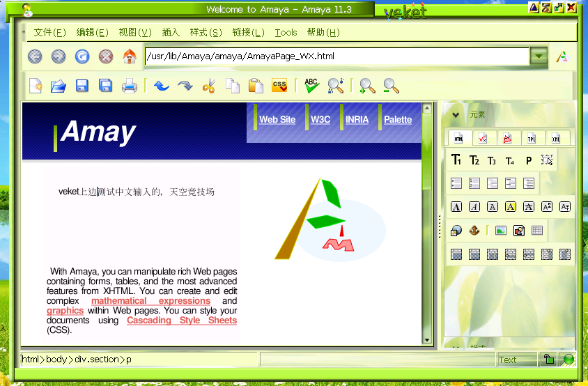Click the Amaya logo beside the address bar
Image resolution: width=588 pixels, height=386 pixels.
[562, 57]
